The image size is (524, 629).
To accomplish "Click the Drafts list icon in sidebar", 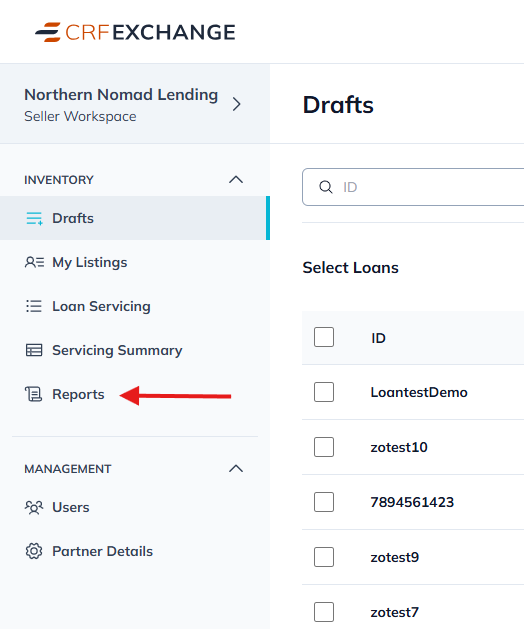I will click(35, 218).
